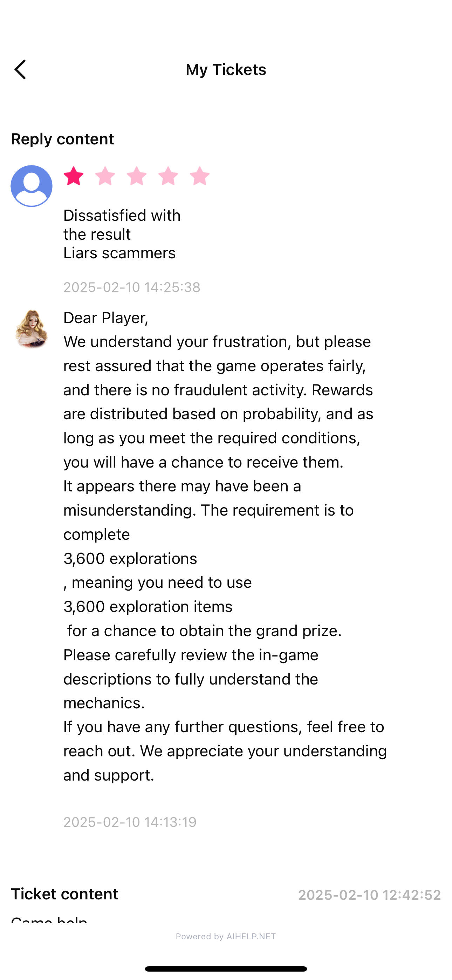Tap the Ticket content heading
Image resolution: width=452 pixels, height=980 pixels.
click(65, 894)
